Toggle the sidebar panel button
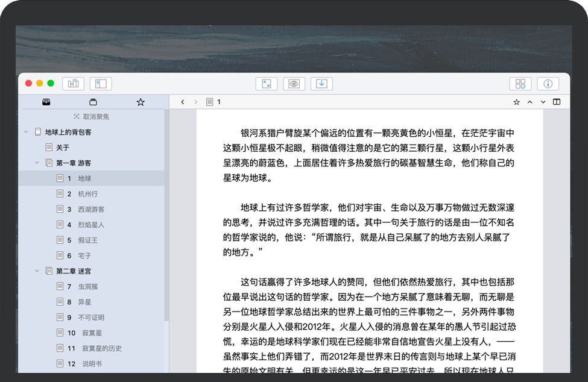 pyautogui.click(x=101, y=84)
